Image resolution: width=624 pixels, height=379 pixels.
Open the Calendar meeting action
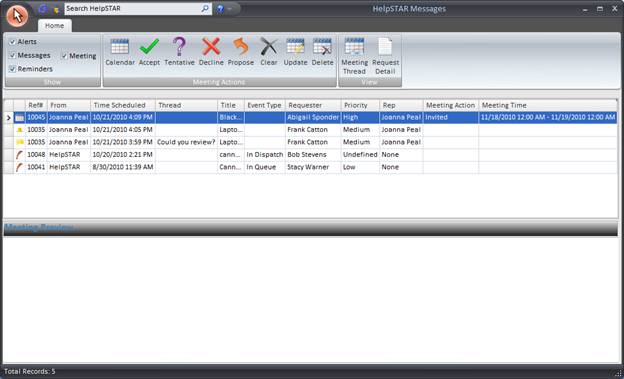[120, 52]
